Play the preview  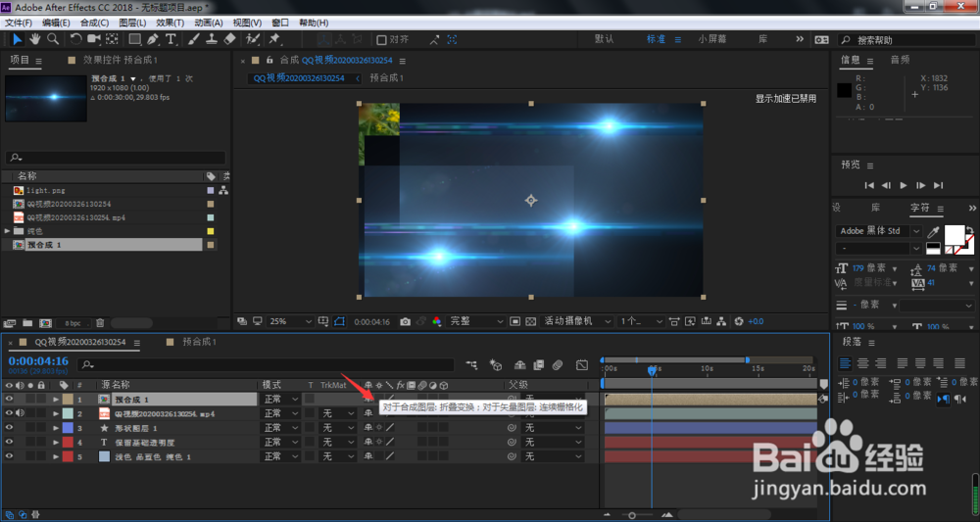(904, 185)
